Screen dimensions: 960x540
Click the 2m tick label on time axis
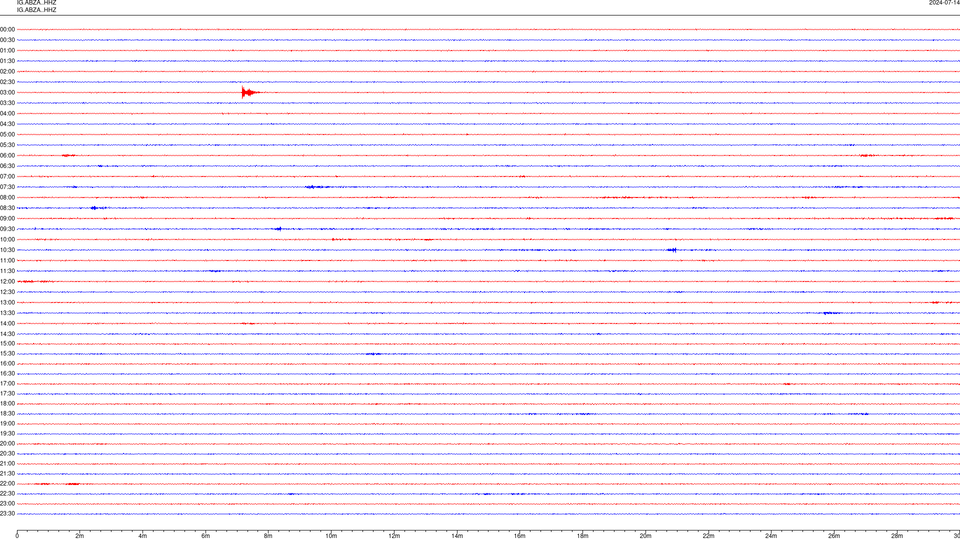tap(80, 536)
